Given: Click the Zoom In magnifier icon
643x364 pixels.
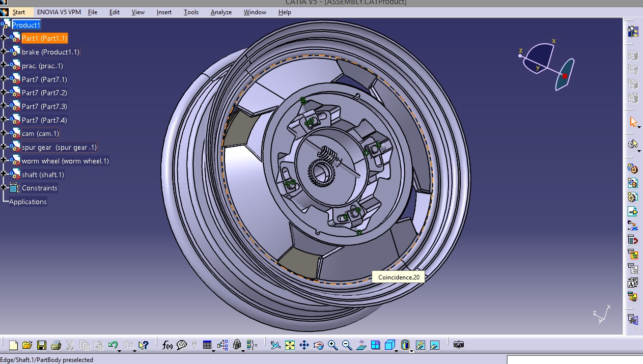Looking at the screenshot, I should tap(333, 345).
